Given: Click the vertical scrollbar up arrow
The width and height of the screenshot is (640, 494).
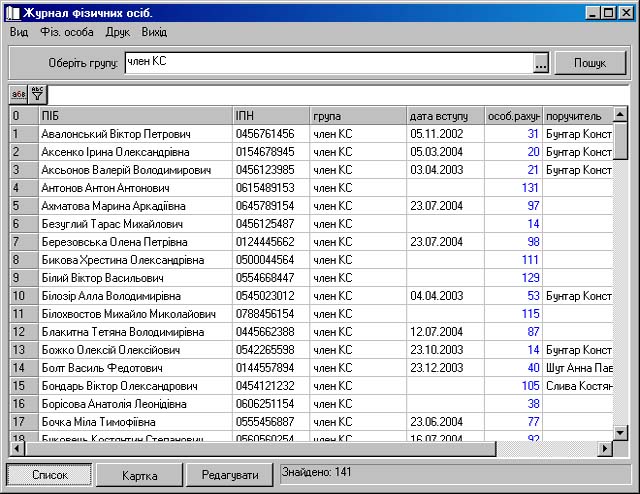Looking at the screenshot, I should pos(620,115).
